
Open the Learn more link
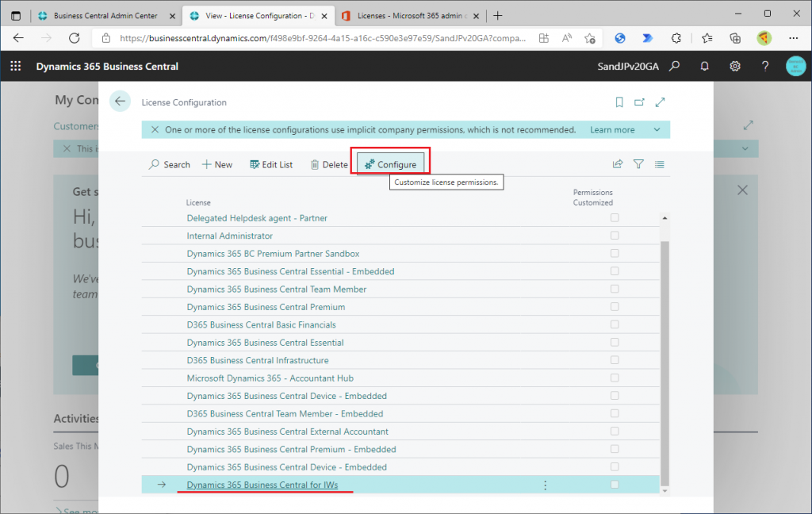point(612,130)
